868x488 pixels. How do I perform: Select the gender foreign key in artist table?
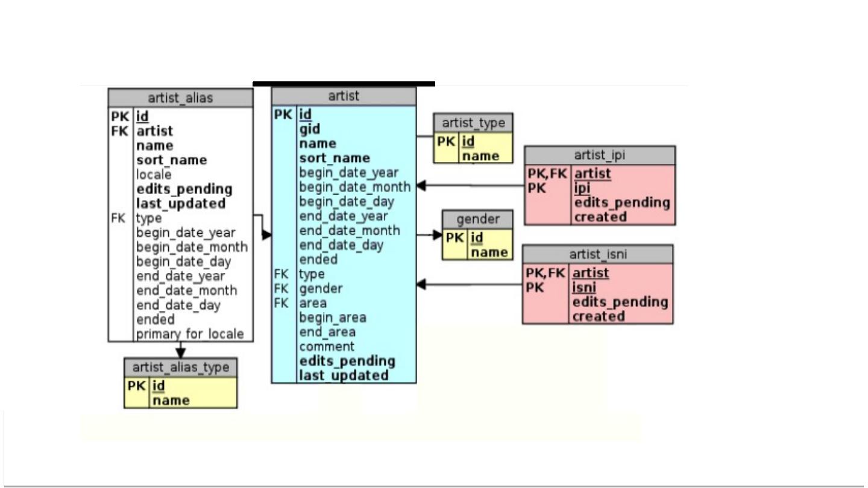coord(321,289)
